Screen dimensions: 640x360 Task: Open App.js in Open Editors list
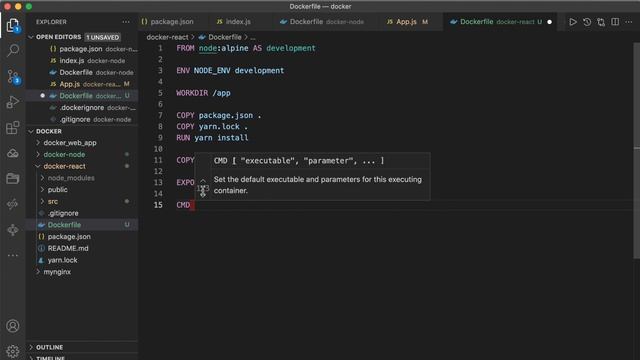coord(82,84)
